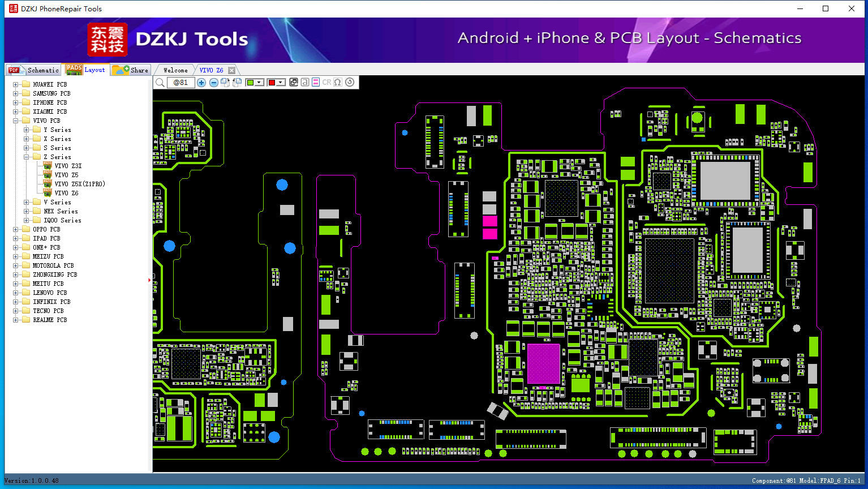Expand the HUAWEI PCB tree node
Screen dimensions: 868x489
pyautogui.click(x=15, y=84)
